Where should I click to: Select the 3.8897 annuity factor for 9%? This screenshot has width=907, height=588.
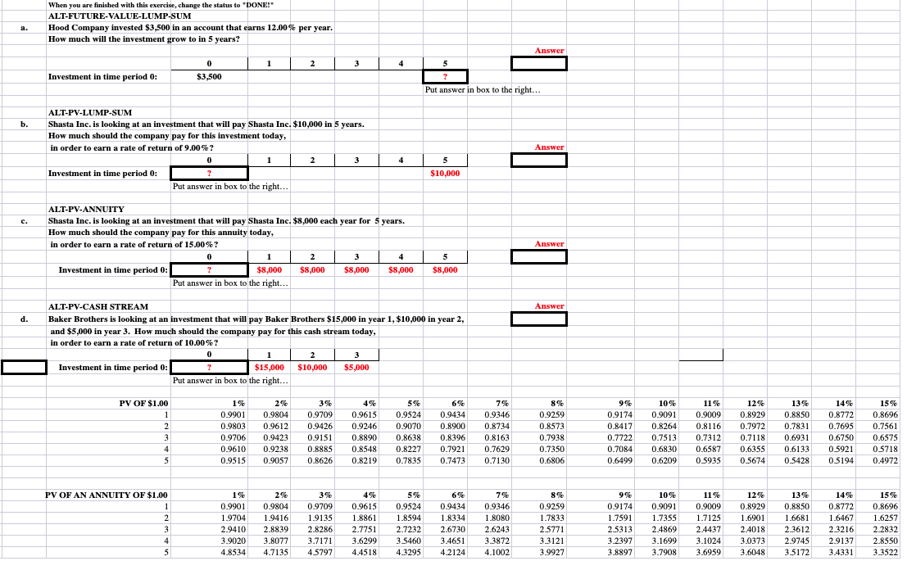click(619, 553)
